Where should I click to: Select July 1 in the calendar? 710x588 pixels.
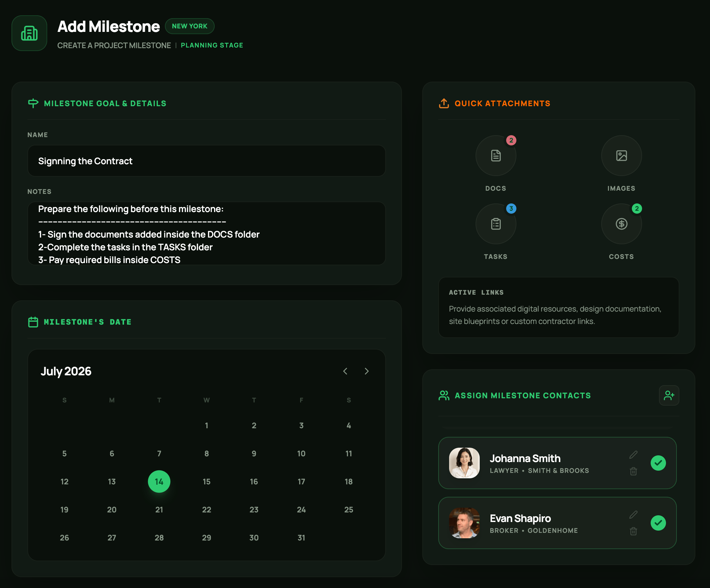pyautogui.click(x=207, y=425)
